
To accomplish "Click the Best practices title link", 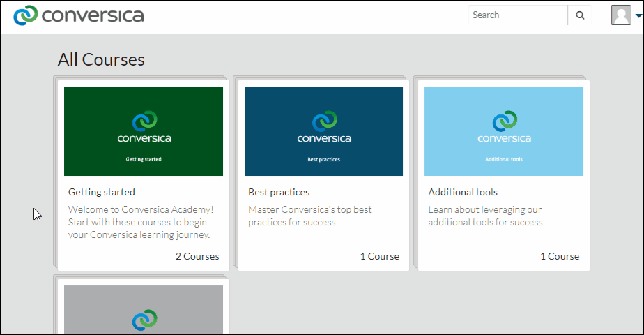I will [x=279, y=192].
